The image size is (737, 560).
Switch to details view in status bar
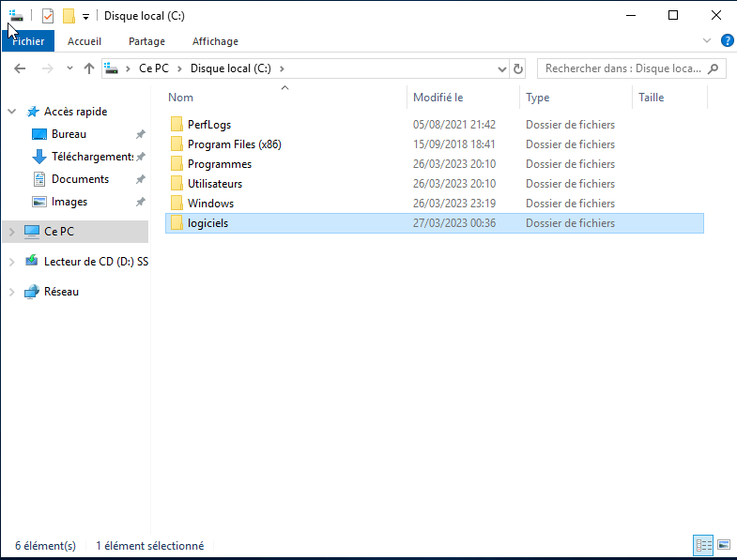[703, 545]
